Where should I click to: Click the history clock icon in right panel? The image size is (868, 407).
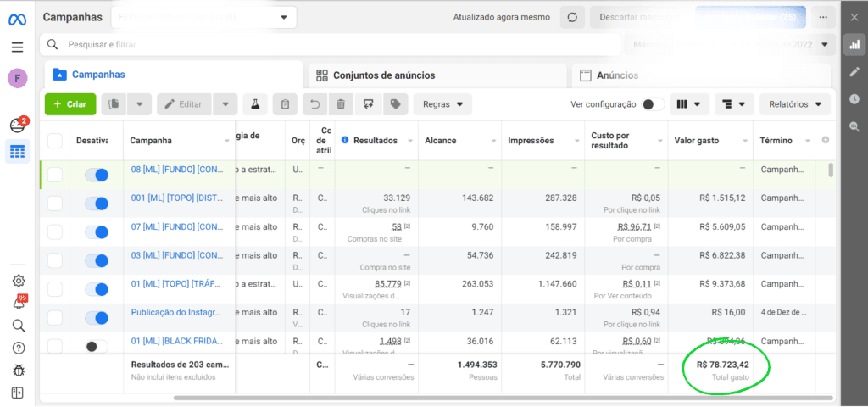pyautogui.click(x=854, y=99)
